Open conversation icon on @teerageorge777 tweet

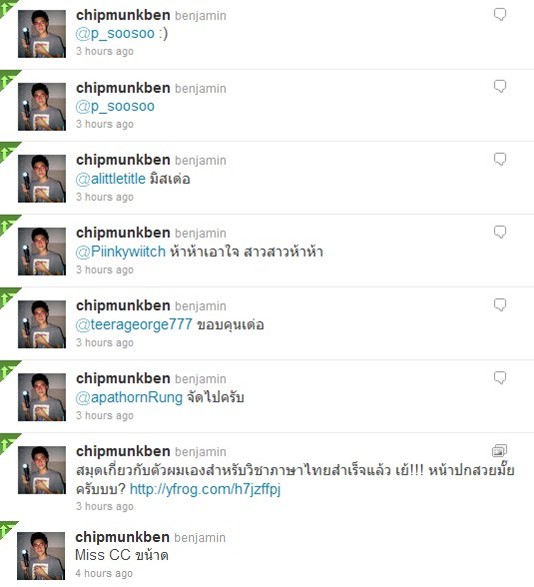point(500,305)
